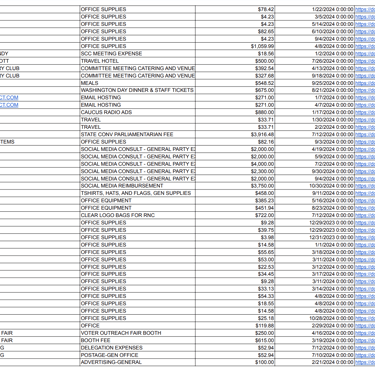
Task: Click the CT.COM link in the 4/7/2024 row
Action: click(9, 105)
